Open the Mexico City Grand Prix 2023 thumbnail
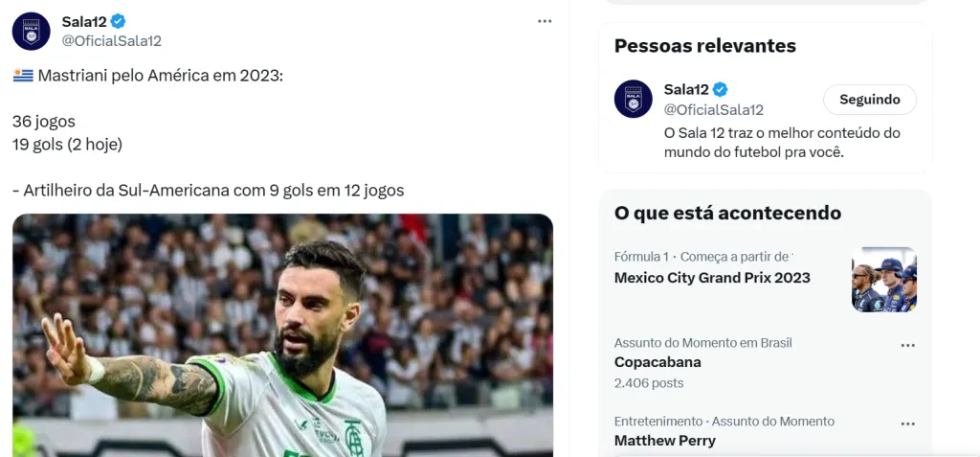Viewport: 980px width, 457px height. point(883,280)
